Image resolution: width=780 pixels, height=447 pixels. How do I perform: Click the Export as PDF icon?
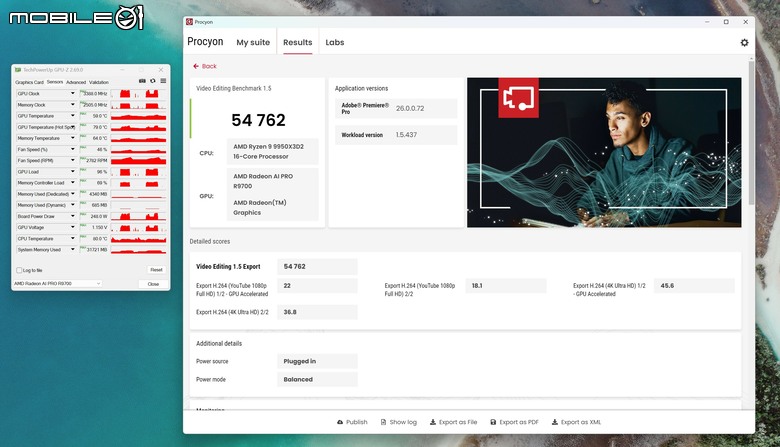click(x=493, y=422)
